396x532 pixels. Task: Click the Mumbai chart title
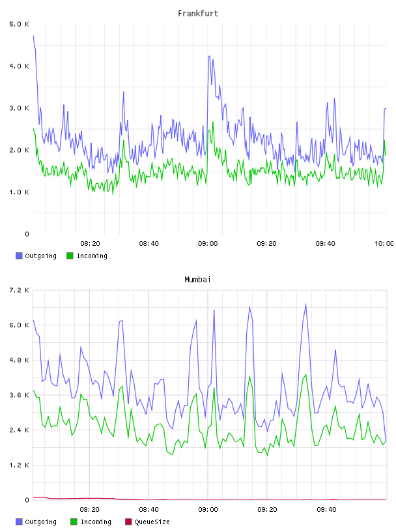(x=197, y=280)
